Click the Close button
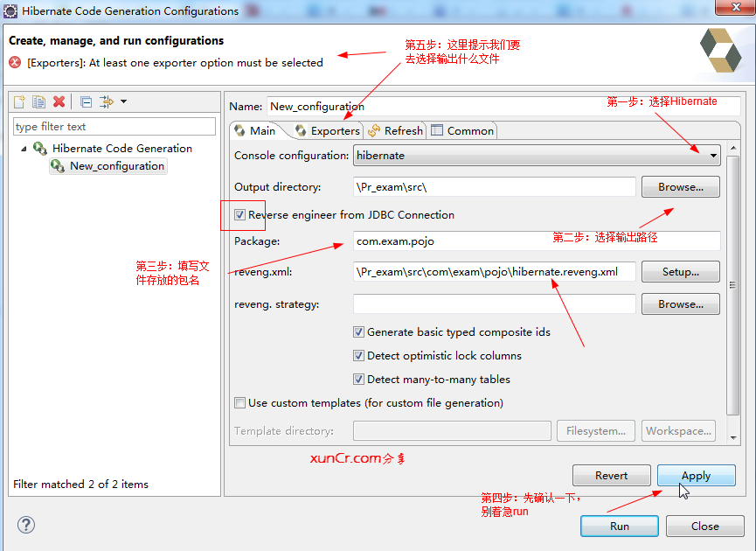Viewport: 756px width, 551px height. (x=705, y=526)
